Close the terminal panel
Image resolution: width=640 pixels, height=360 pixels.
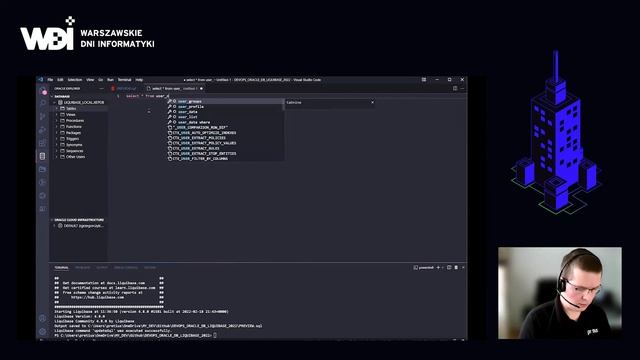(x=463, y=267)
